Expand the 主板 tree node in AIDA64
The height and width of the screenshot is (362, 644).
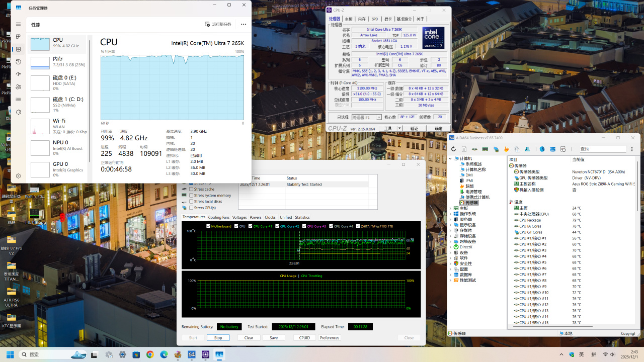(x=450, y=208)
